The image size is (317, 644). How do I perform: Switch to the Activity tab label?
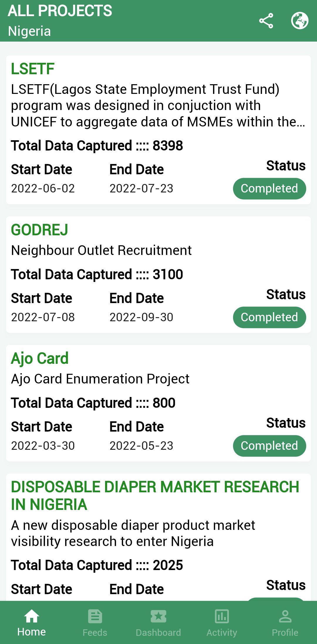tap(222, 633)
